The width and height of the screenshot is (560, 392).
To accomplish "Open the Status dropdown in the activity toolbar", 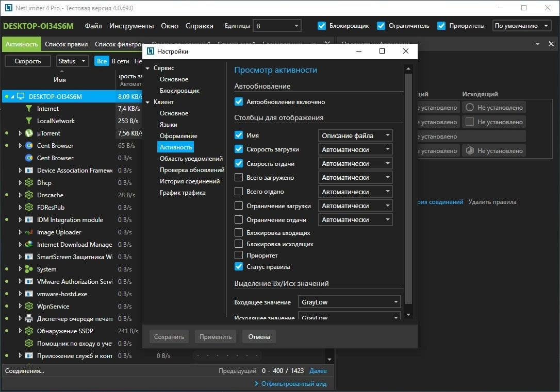I will [72, 61].
